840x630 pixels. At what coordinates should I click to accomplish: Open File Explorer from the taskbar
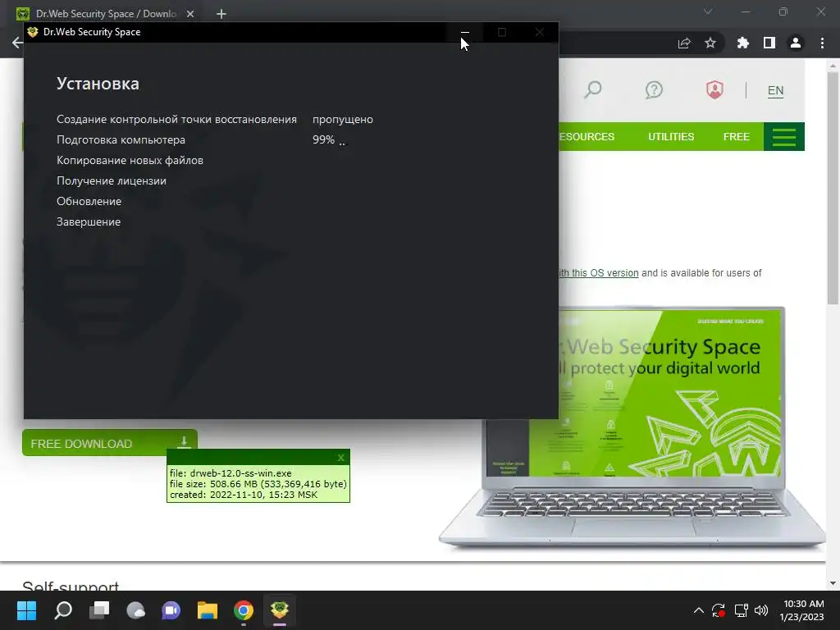(208, 610)
